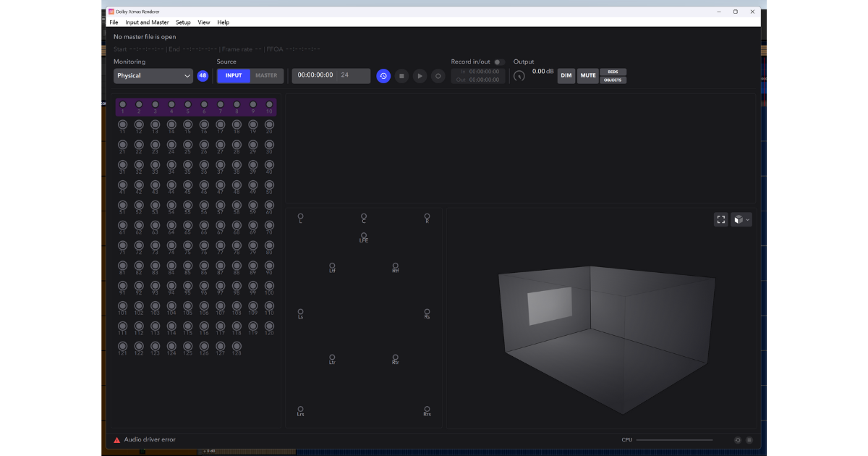Open the Physical monitoring dropdown
This screenshot has width=868, height=456.
pyautogui.click(x=153, y=76)
